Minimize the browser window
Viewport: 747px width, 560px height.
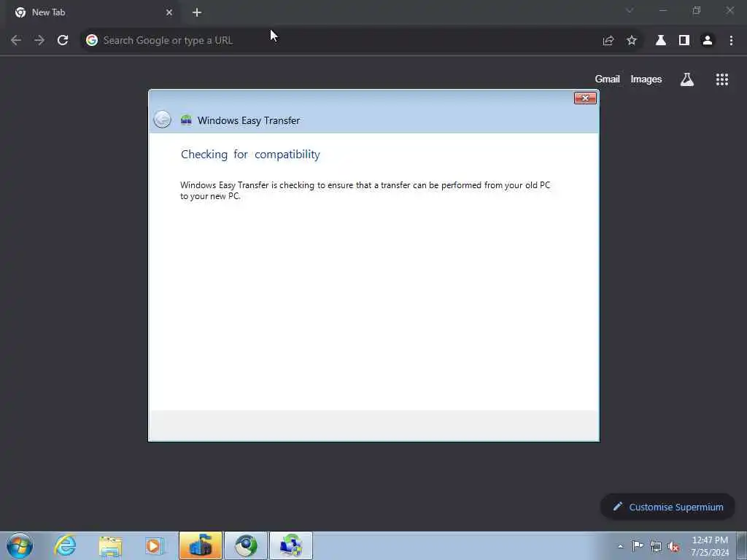662,10
